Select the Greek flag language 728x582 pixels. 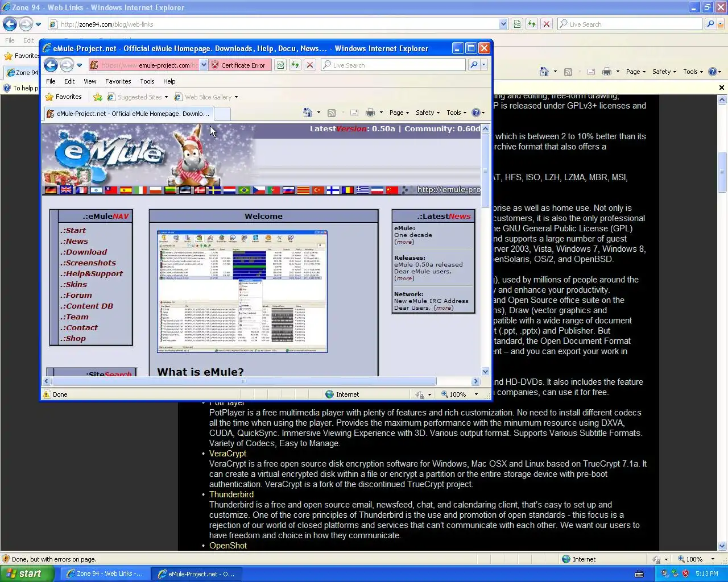[363, 190]
